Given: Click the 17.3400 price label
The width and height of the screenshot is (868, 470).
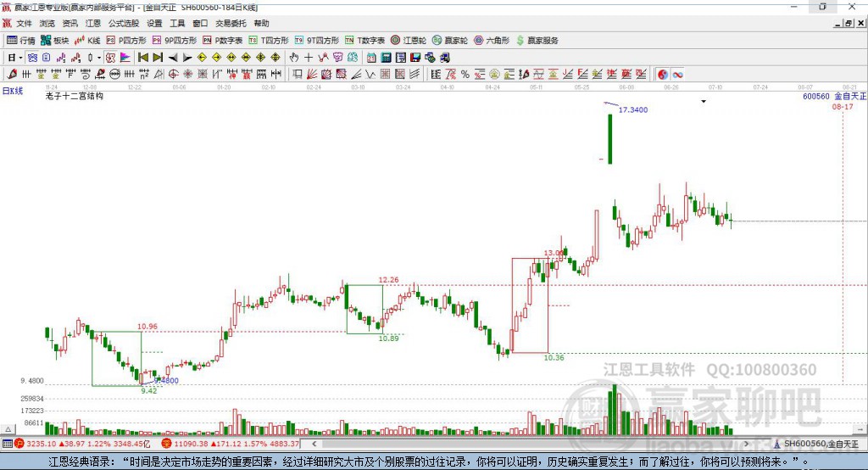Looking at the screenshot, I should tap(632, 109).
